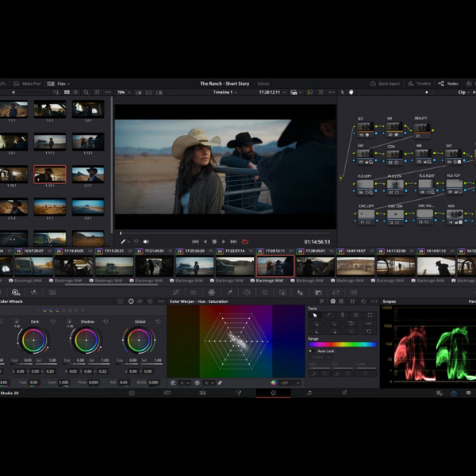This screenshot has height=476, width=476.
Task: Select the SAT node 04 in node graph
Action: pyautogui.click(x=453, y=156)
